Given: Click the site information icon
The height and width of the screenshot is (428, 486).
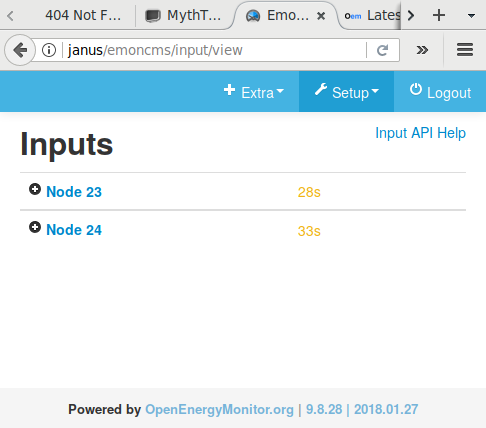Looking at the screenshot, I should pyautogui.click(x=49, y=50).
